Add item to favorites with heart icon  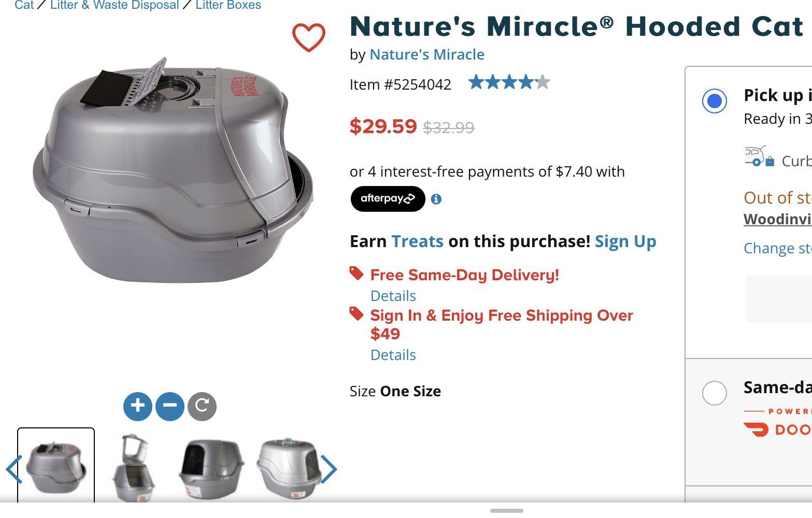309,37
